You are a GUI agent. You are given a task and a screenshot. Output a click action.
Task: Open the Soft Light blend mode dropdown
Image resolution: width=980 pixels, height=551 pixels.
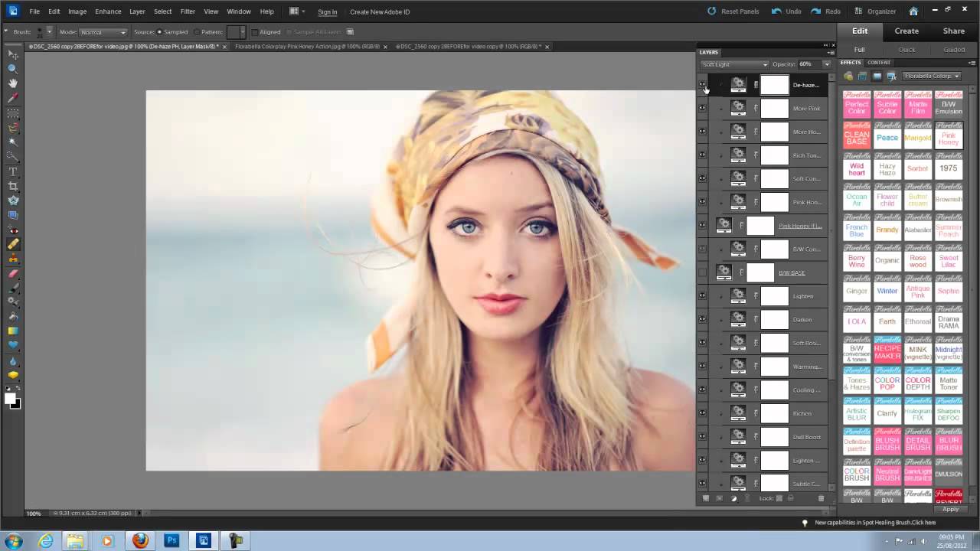tap(733, 64)
